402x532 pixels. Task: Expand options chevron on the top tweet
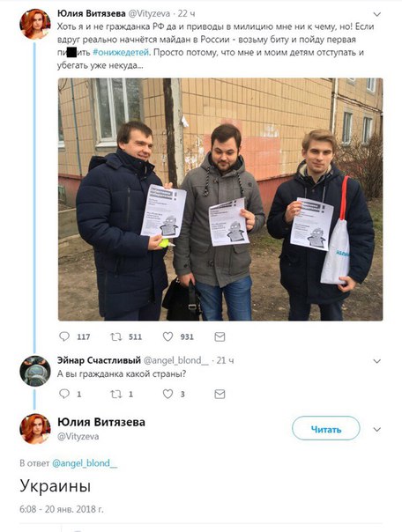coord(377,14)
